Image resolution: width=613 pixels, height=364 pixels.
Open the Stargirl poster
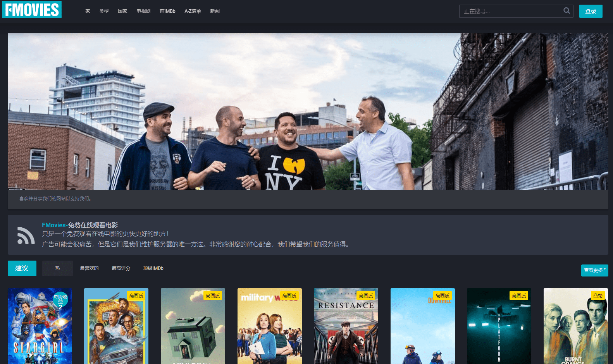[40, 326]
